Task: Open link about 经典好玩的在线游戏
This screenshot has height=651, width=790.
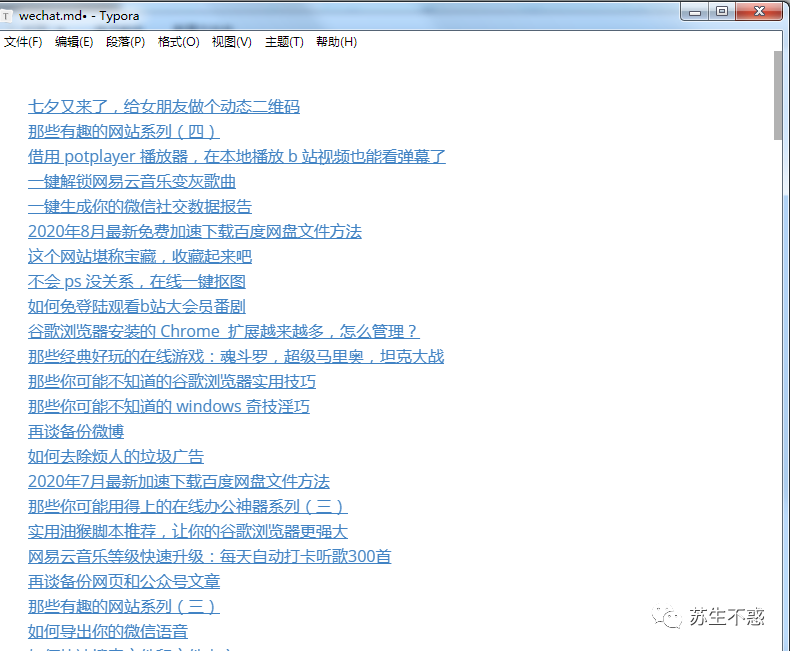Action: pos(236,357)
